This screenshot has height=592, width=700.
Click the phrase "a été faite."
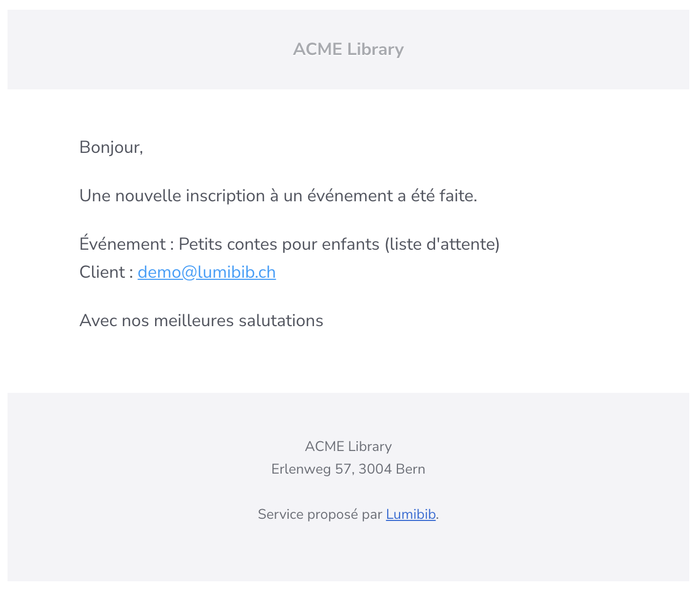coord(437,196)
